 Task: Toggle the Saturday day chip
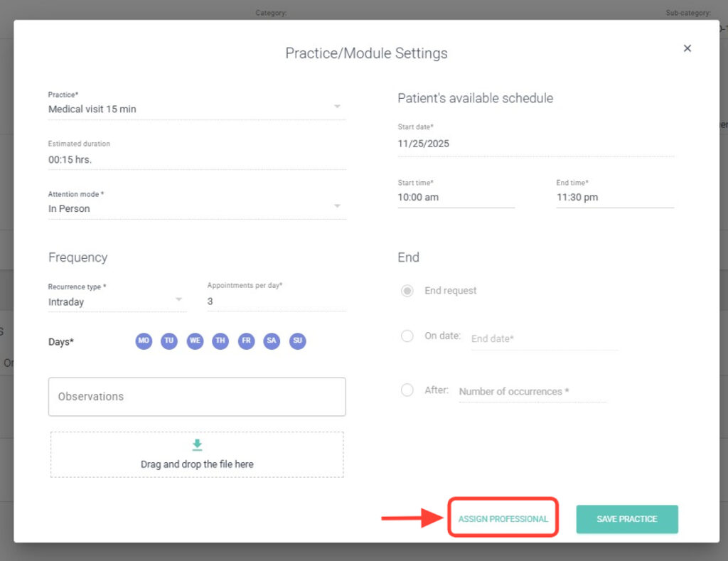point(272,341)
